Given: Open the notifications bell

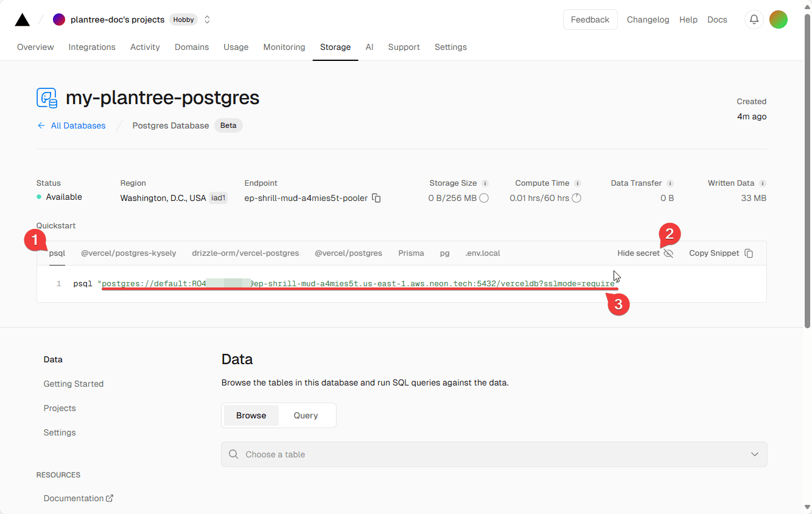Looking at the screenshot, I should click(754, 19).
